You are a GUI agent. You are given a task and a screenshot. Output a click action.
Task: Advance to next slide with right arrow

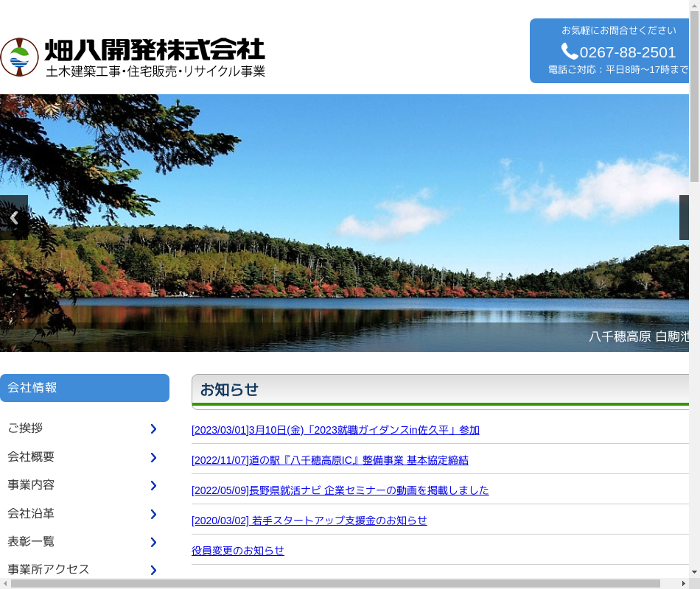click(x=684, y=218)
